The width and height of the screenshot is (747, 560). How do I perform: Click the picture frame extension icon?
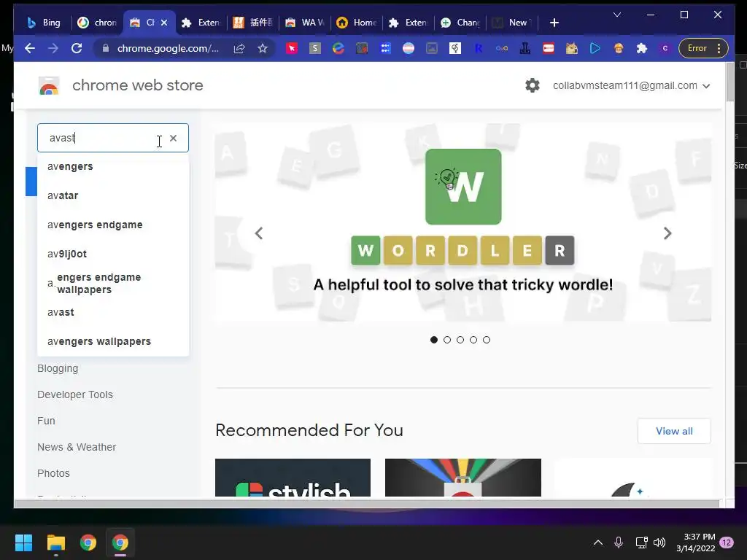click(x=432, y=48)
